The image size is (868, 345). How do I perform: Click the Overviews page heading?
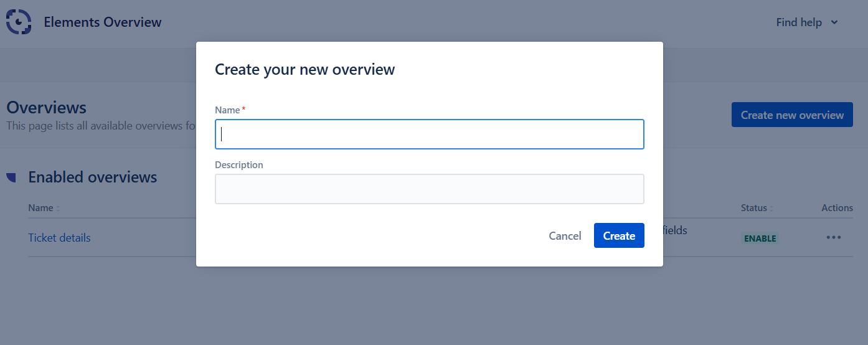[47, 108]
